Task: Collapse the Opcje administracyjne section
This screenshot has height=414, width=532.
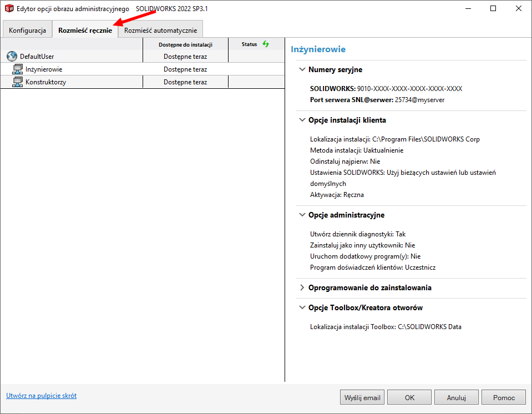Action: point(302,215)
